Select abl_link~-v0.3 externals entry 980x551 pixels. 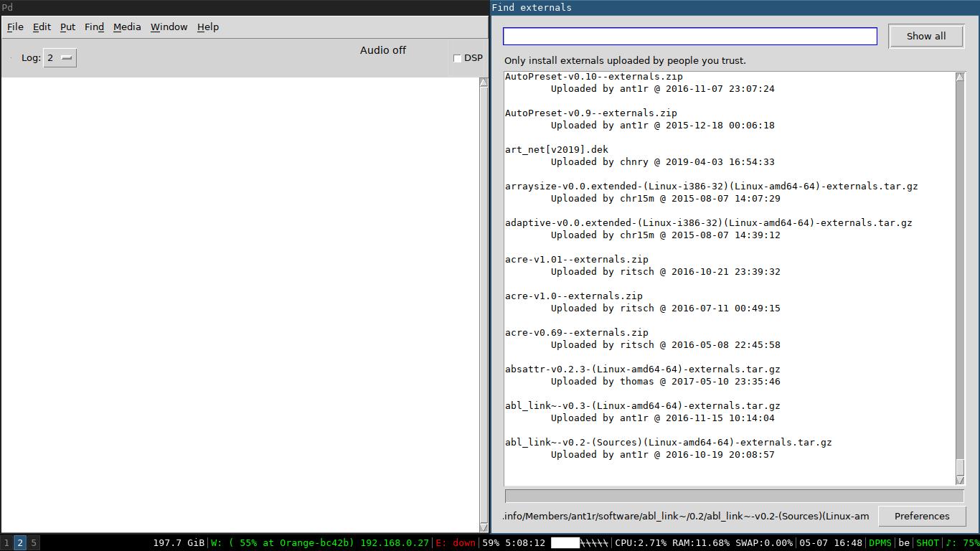pos(643,406)
